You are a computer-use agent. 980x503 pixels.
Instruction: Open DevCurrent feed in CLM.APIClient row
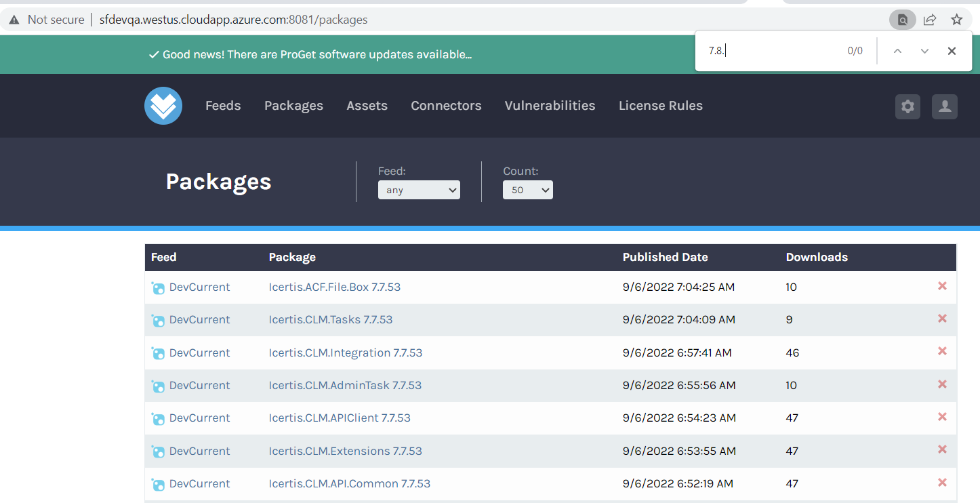(199, 418)
